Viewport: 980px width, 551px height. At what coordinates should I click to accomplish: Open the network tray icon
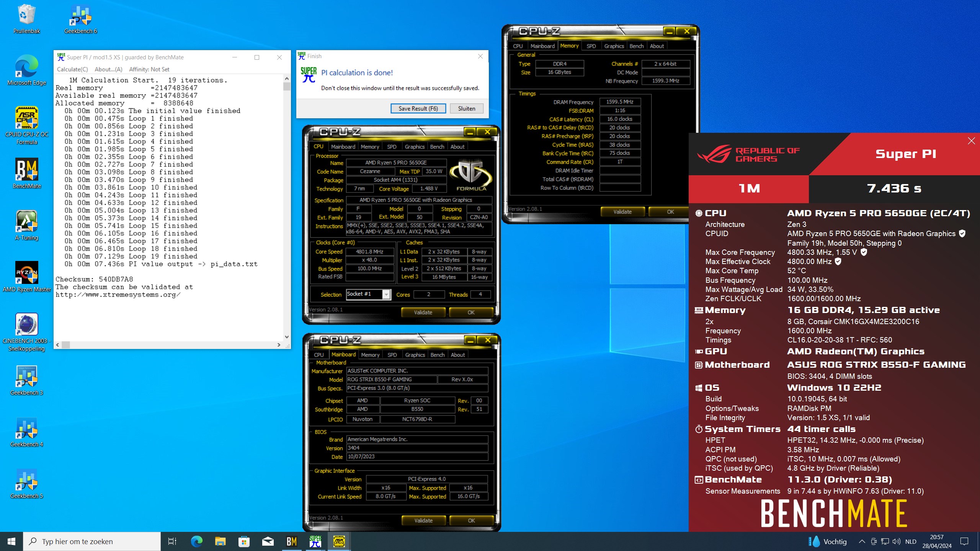[x=885, y=541]
